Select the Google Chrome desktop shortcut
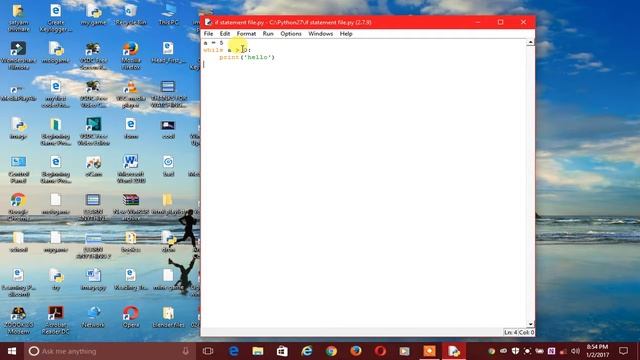This screenshot has width=640, height=360. tap(18, 207)
